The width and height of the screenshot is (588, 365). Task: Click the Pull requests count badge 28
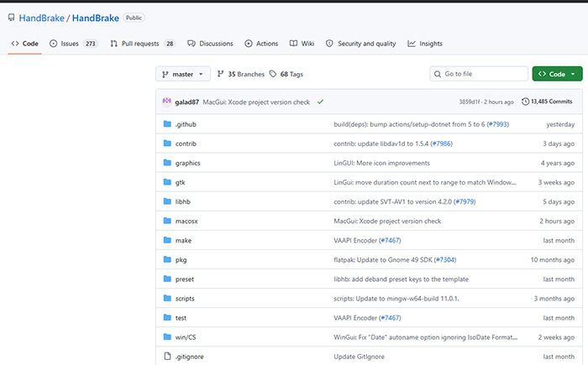point(170,44)
